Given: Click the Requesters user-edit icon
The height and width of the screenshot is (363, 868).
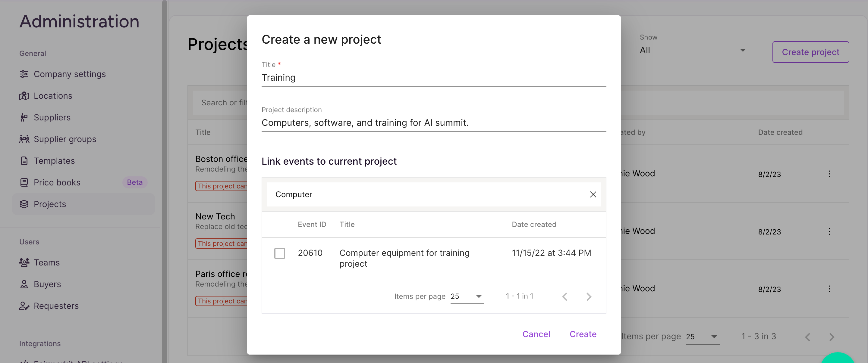Looking at the screenshot, I should pos(24,306).
